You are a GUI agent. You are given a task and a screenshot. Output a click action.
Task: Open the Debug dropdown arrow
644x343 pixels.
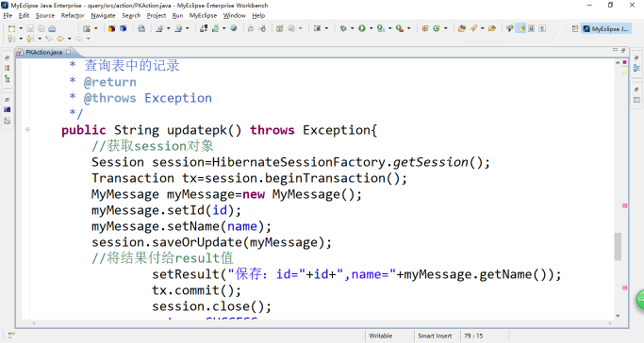pyautogui.click(x=352, y=28)
